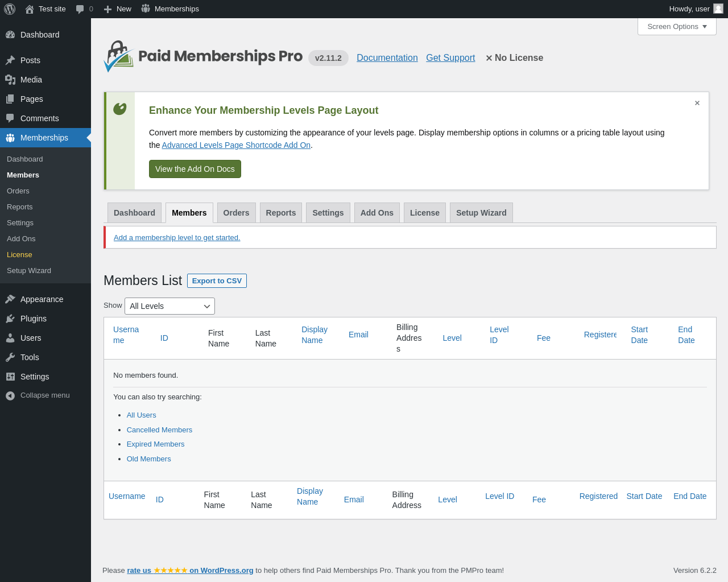Go to Posts in sidebar
This screenshot has width=728, height=582.
pos(45,60)
